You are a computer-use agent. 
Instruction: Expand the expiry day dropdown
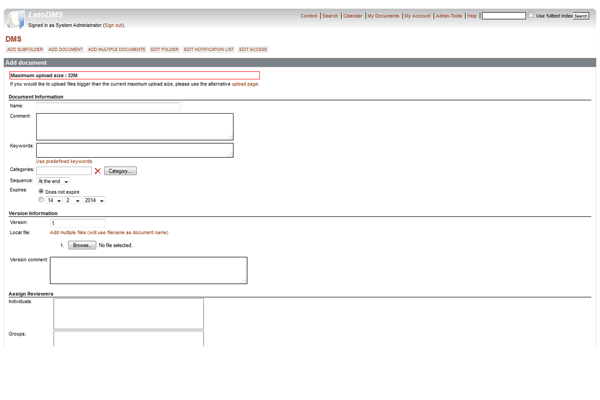coord(55,200)
